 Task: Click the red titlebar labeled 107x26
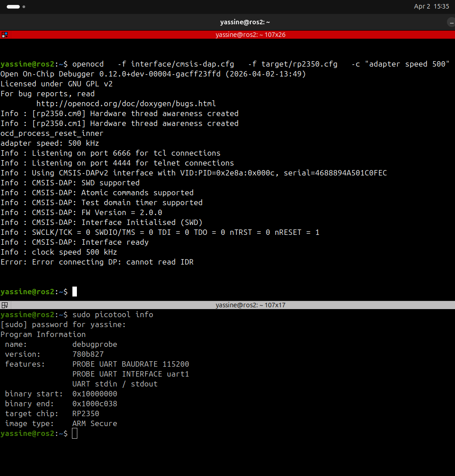tap(250, 35)
